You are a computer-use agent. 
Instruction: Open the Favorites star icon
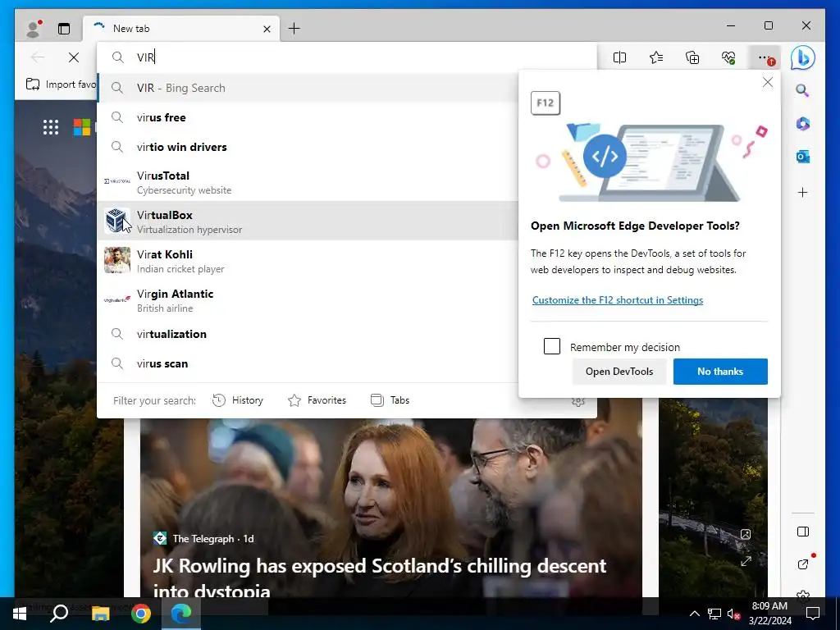(x=656, y=57)
